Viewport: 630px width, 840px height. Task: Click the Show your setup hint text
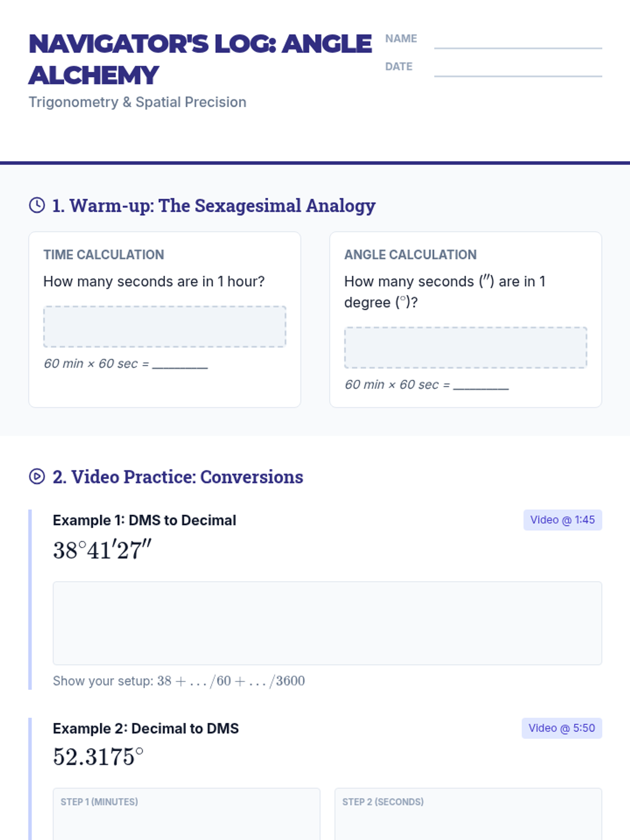point(178,681)
